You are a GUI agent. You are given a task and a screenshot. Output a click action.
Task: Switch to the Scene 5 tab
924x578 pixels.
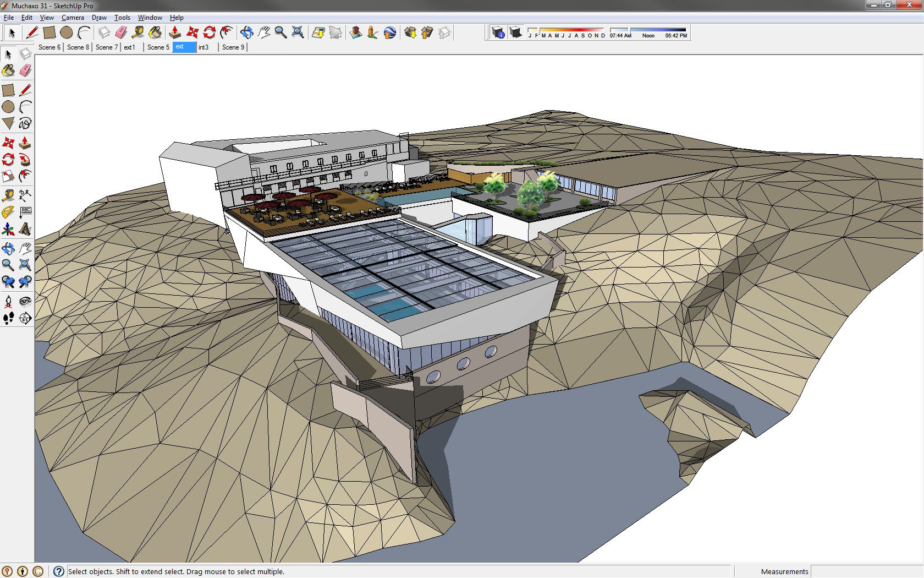(x=158, y=47)
